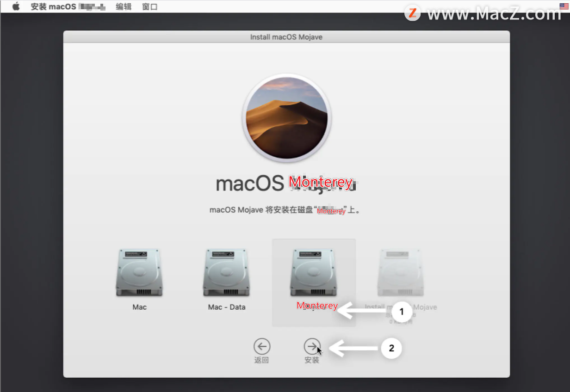Open the 窗口 menu
This screenshot has height=392, width=570.
pos(150,6)
